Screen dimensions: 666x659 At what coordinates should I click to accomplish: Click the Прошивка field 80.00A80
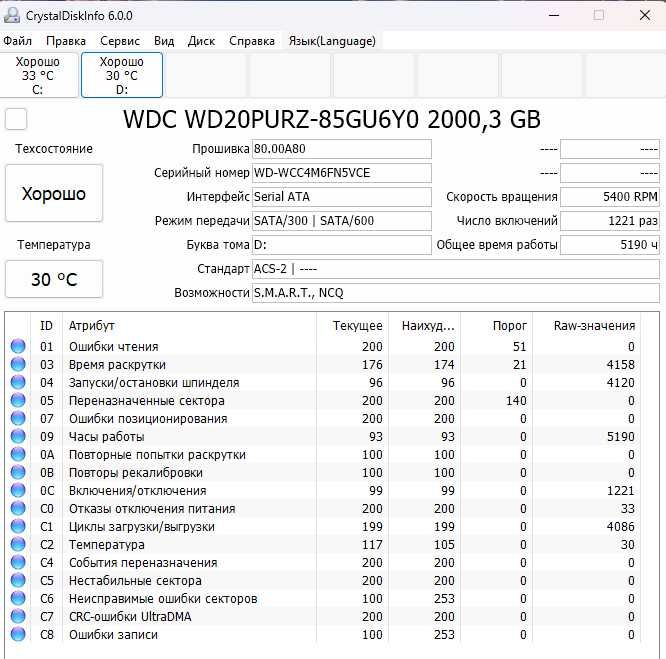pyautogui.click(x=341, y=149)
